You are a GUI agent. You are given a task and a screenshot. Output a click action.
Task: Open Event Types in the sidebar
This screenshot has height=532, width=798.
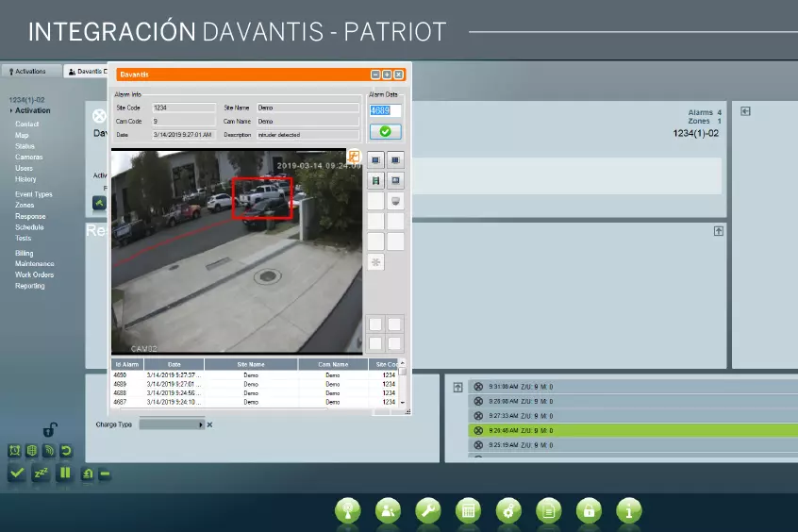(x=34, y=194)
